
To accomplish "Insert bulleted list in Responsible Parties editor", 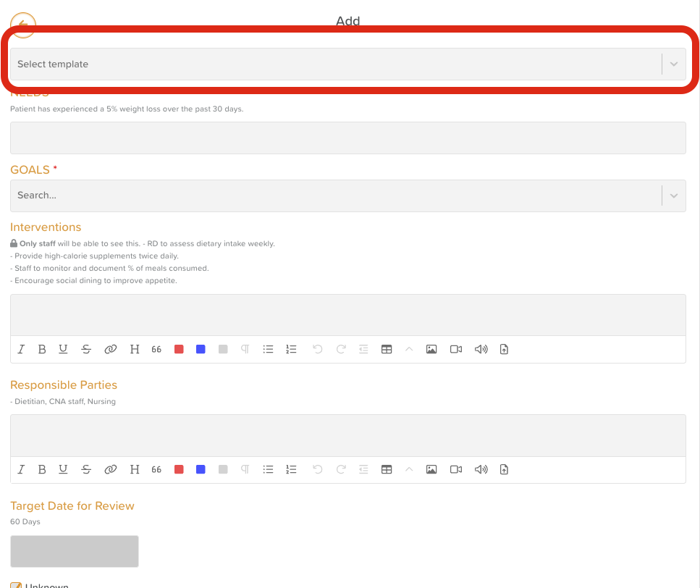I will pos(268,469).
